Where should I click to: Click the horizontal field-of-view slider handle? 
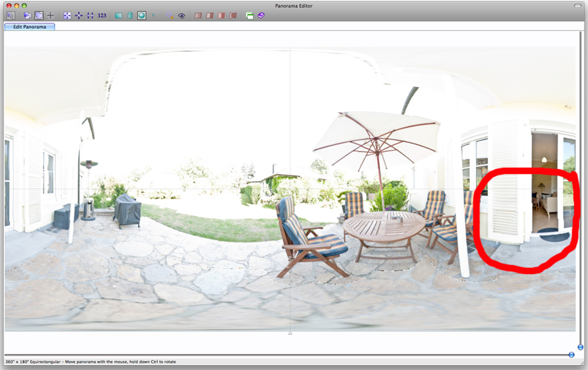coord(571,355)
